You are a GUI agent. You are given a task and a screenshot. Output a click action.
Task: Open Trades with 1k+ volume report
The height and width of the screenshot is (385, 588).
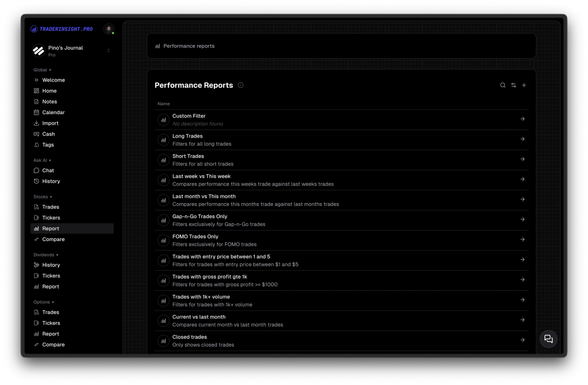pos(341,301)
